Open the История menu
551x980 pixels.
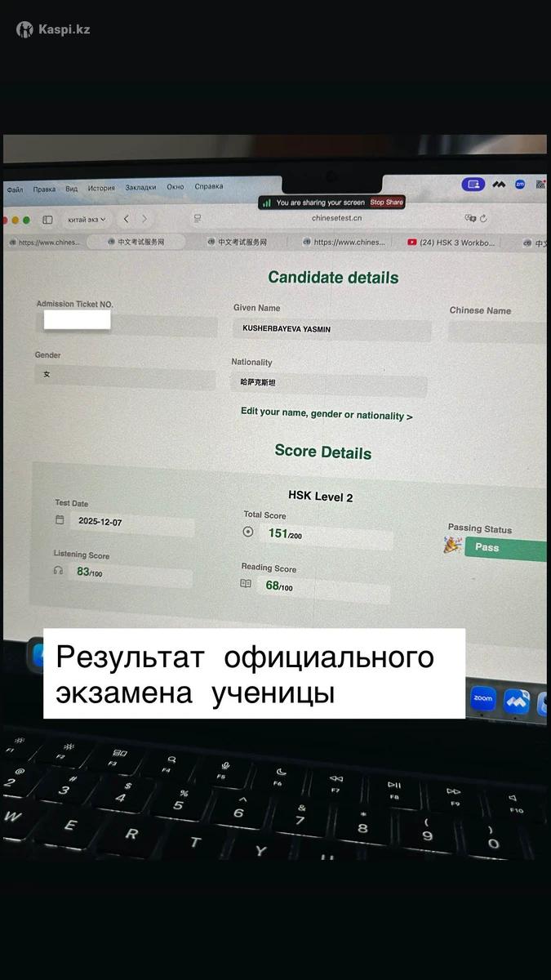pos(101,188)
